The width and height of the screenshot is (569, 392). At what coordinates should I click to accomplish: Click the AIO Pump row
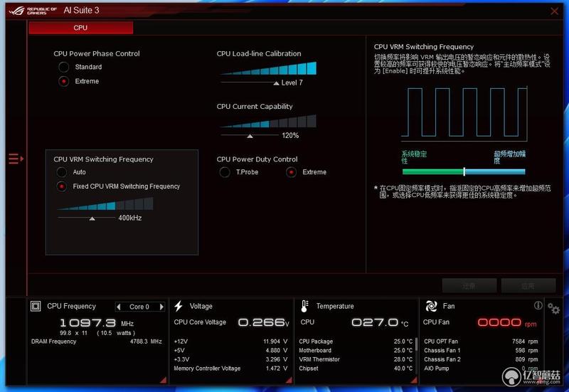(x=482, y=369)
